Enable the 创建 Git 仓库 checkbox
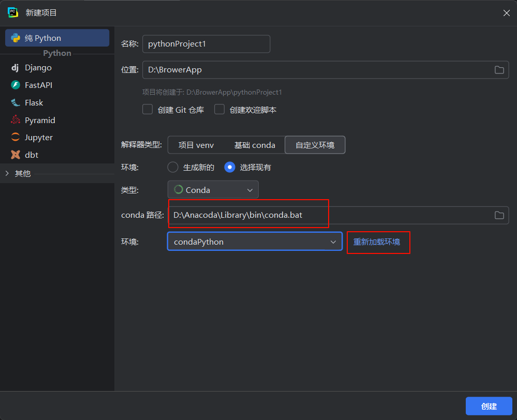Image resolution: width=517 pixels, height=420 pixels. pyautogui.click(x=147, y=109)
